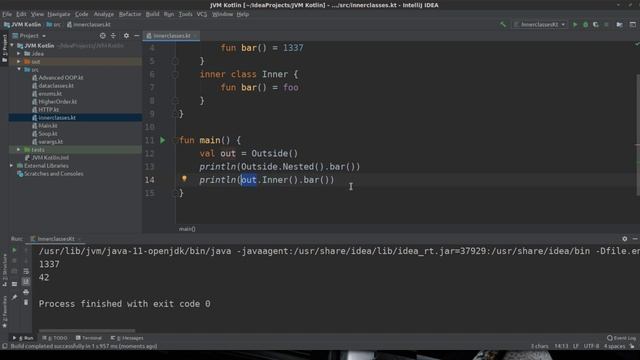
Task: Expand the out folder node
Action: [x=19, y=62]
